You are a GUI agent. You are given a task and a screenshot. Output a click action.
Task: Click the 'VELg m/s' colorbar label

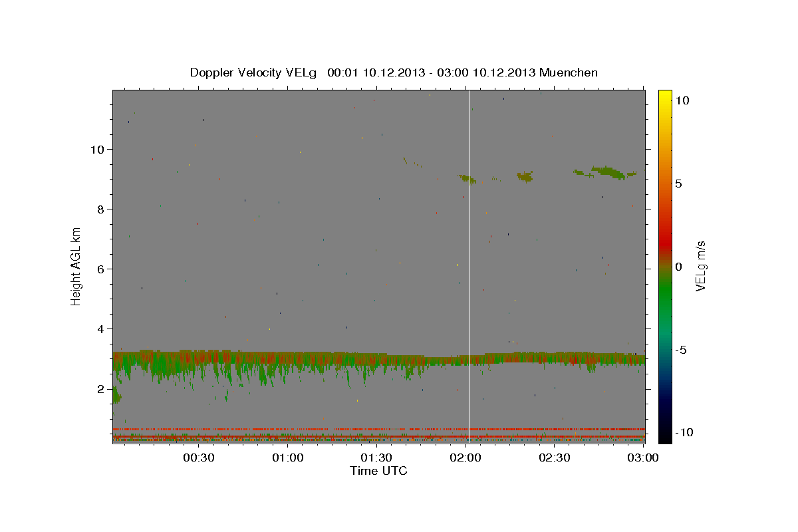700,267
